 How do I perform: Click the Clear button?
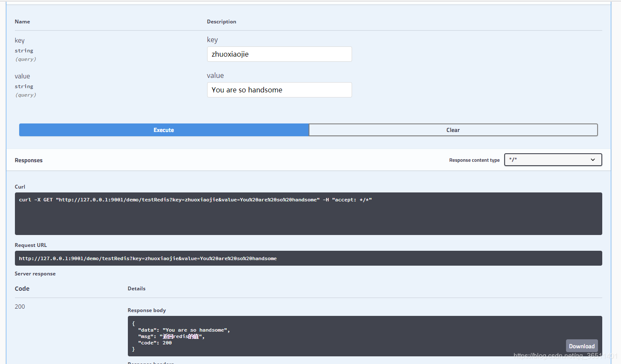tap(453, 130)
